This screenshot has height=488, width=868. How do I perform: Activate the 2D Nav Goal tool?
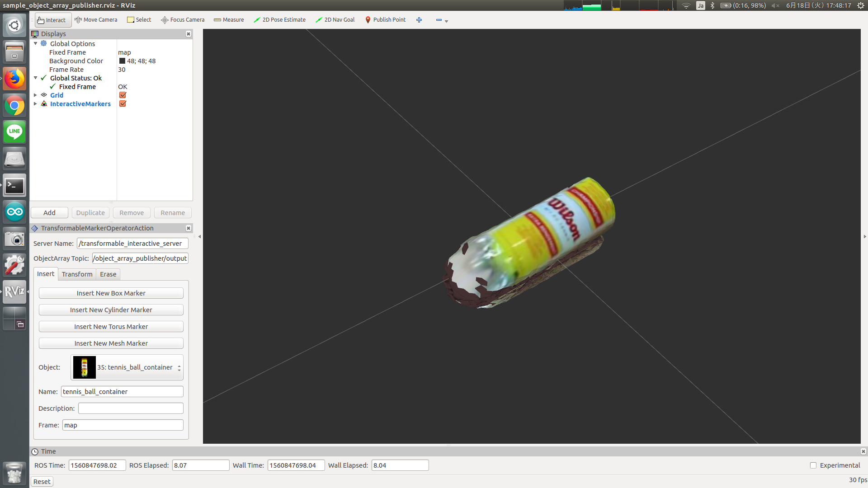[x=335, y=20]
